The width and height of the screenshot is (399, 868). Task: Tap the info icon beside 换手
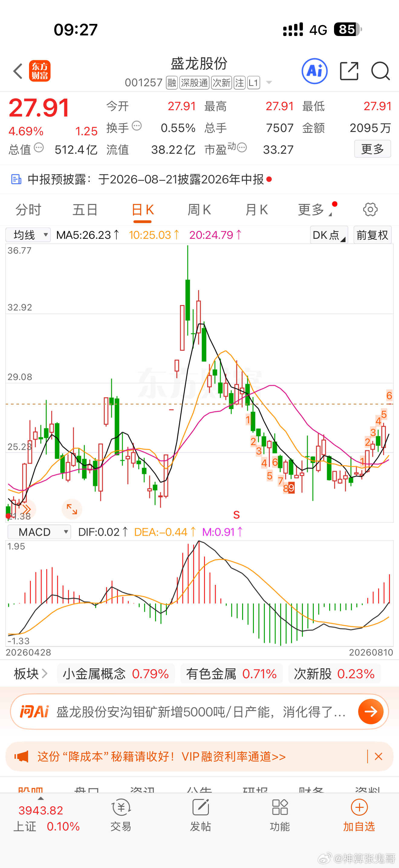[x=137, y=126]
